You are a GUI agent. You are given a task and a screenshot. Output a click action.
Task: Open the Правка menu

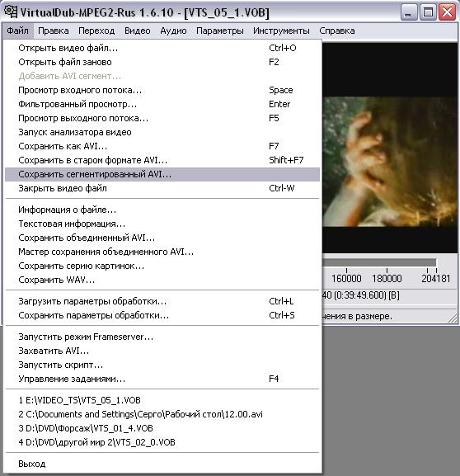pyautogui.click(x=54, y=31)
